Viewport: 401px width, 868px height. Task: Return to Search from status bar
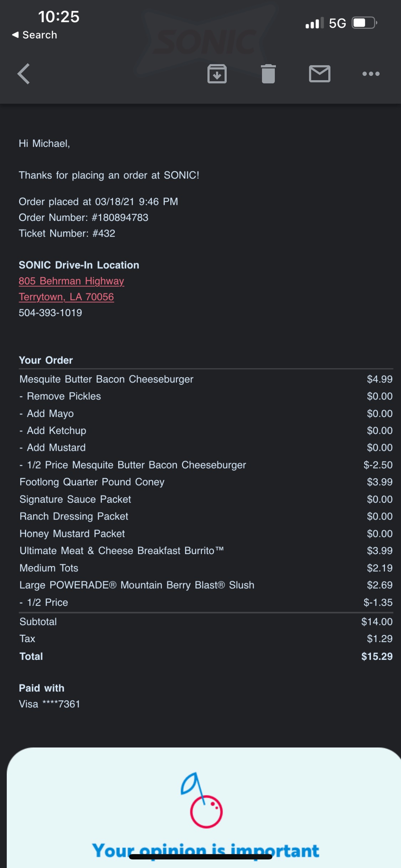[35, 35]
